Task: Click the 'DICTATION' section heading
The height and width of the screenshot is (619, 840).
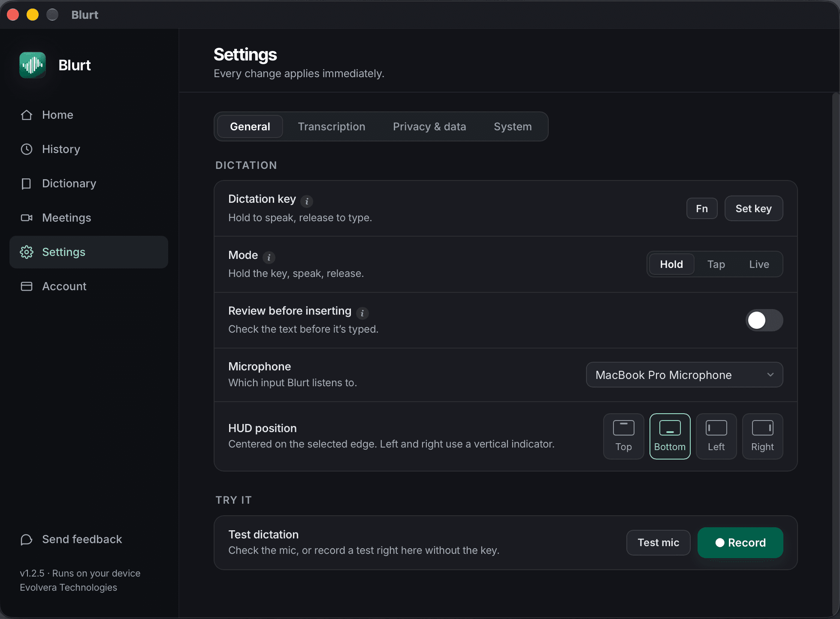Action: pos(246,165)
